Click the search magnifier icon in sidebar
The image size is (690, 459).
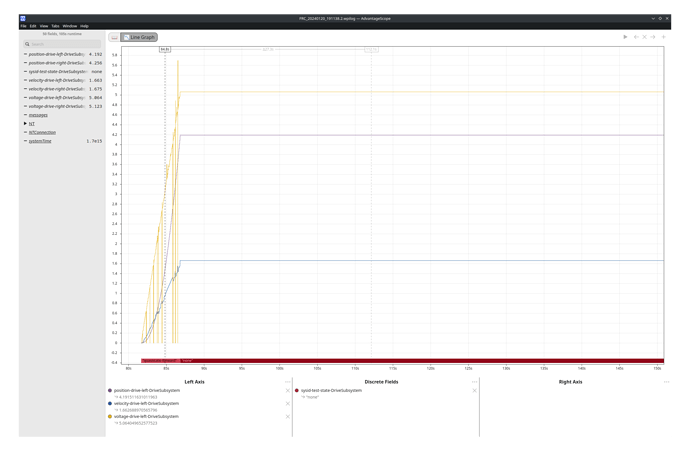click(27, 44)
